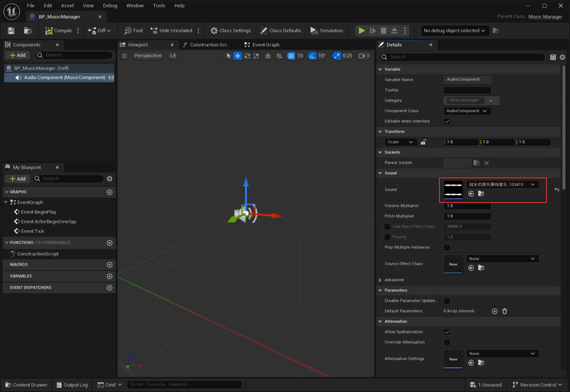Toggle Allow Spatialization checkbox
Screen dimensions: 570x392
(447, 332)
